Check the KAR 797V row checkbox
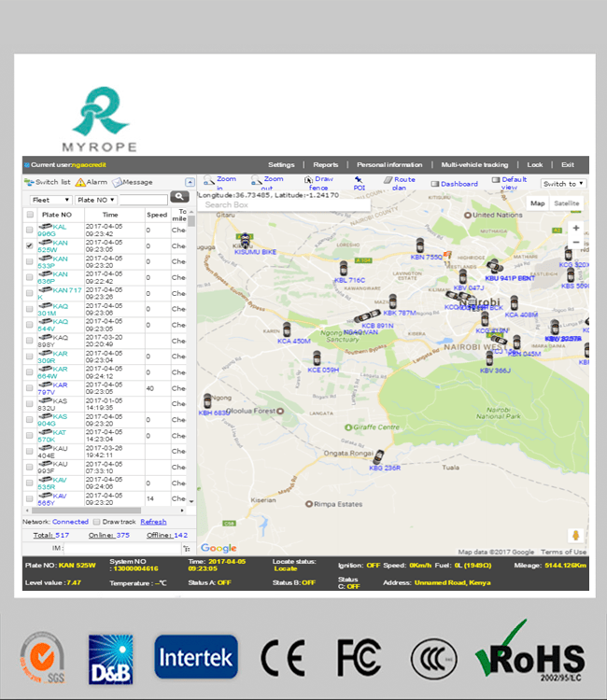The height and width of the screenshot is (700, 607). click(30, 388)
